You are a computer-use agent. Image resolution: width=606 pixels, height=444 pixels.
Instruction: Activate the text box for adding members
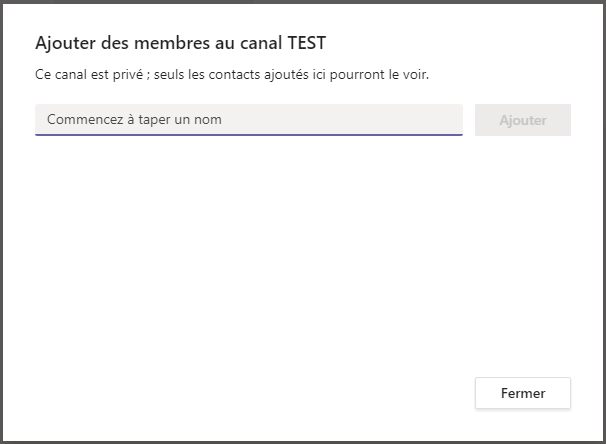click(x=248, y=120)
